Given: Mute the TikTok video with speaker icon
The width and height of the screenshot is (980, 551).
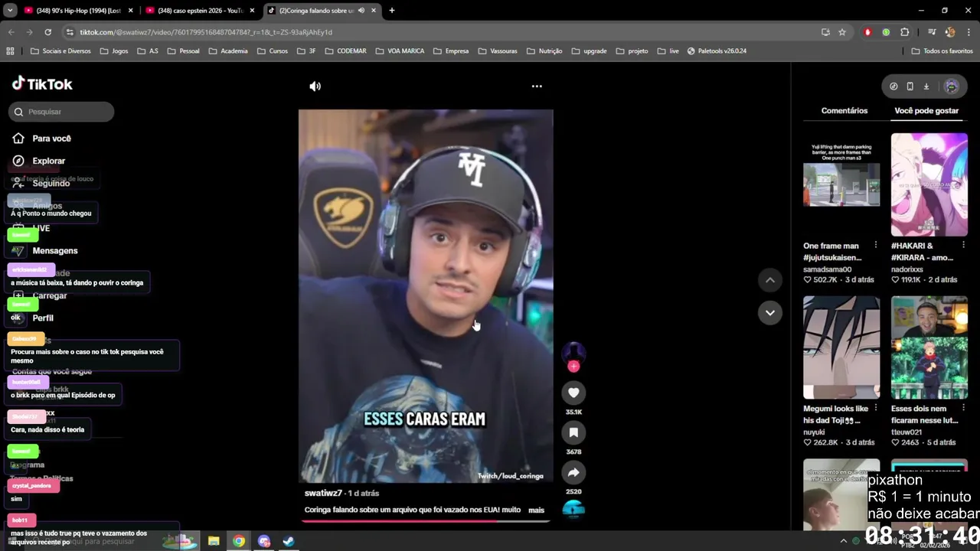Looking at the screenshot, I should [x=315, y=86].
